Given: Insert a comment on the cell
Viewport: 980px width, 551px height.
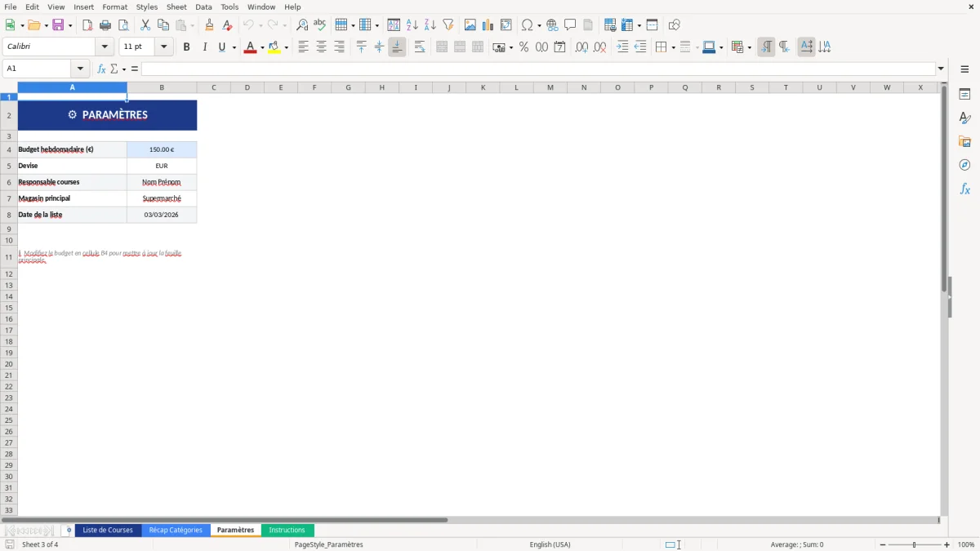Looking at the screenshot, I should coord(570,24).
